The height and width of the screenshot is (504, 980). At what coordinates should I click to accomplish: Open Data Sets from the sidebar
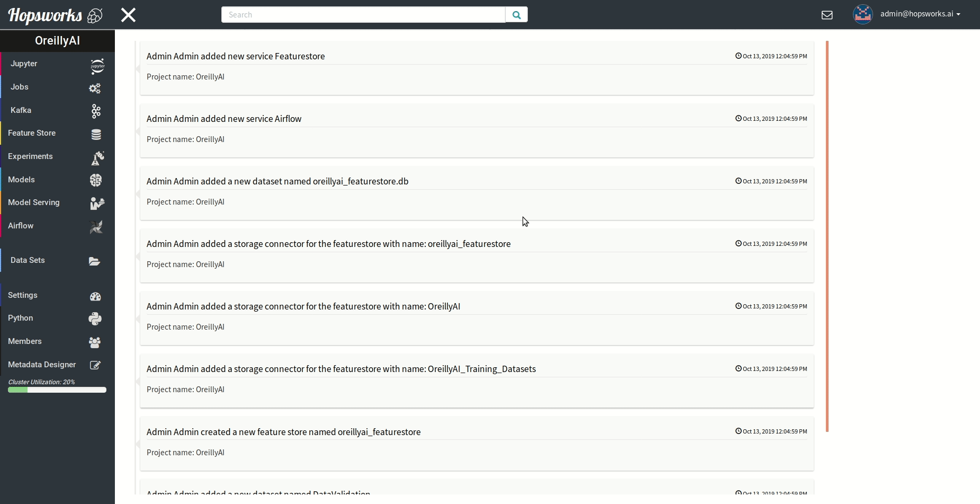click(28, 260)
